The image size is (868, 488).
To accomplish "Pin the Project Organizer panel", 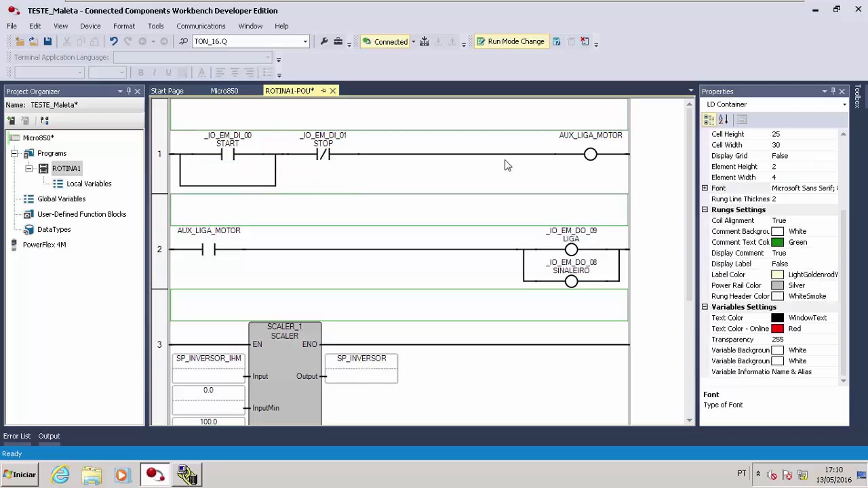I will (x=128, y=91).
